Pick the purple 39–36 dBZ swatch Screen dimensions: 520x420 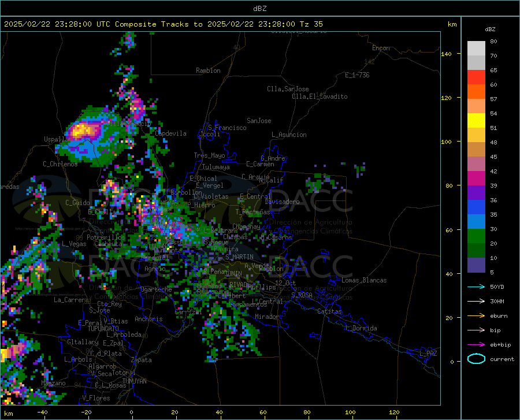click(476, 193)
